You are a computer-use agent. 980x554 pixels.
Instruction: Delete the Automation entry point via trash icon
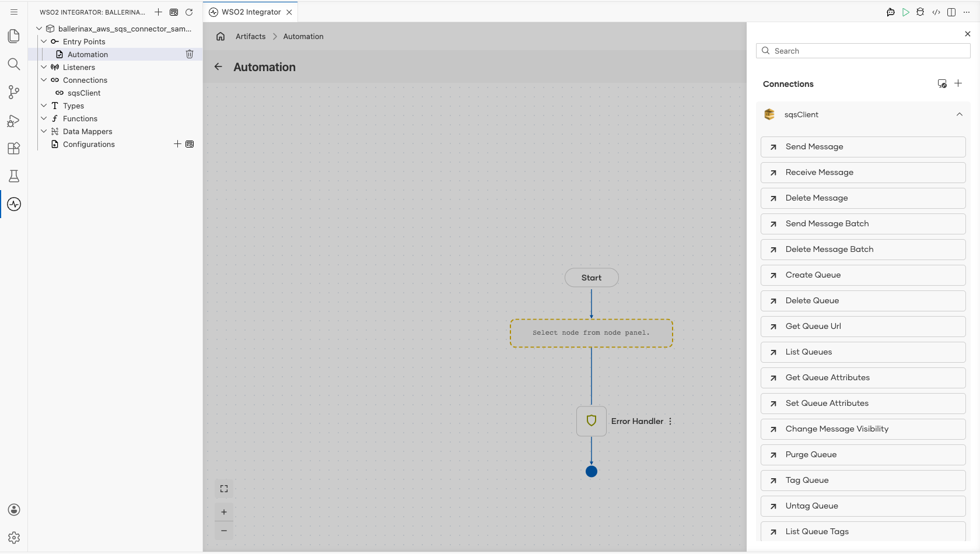coord(190,54)
